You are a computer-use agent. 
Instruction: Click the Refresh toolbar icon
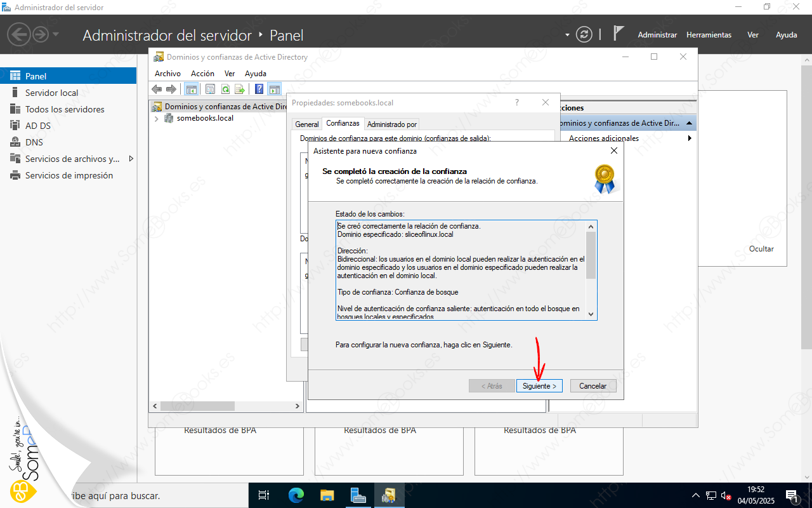225,90
